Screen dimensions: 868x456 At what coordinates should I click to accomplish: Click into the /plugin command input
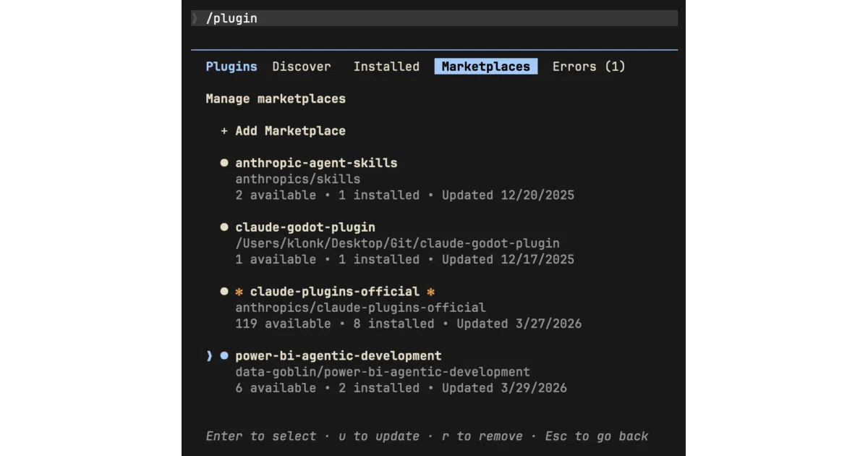434,18
